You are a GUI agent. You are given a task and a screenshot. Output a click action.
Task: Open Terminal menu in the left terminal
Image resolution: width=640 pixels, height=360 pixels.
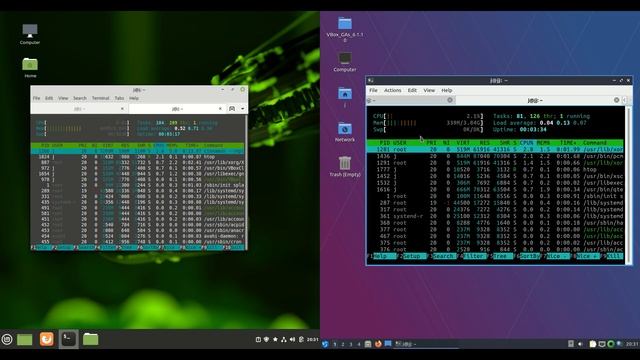click(x=100, y=98)
